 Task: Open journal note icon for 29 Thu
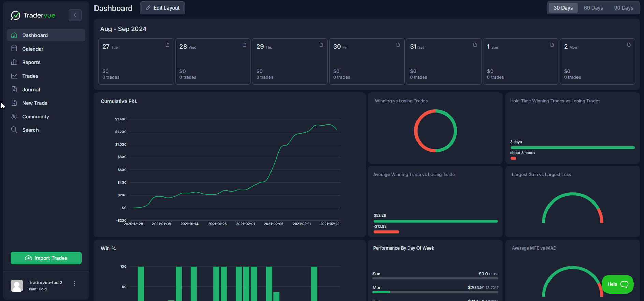click(x=321, y=45)
